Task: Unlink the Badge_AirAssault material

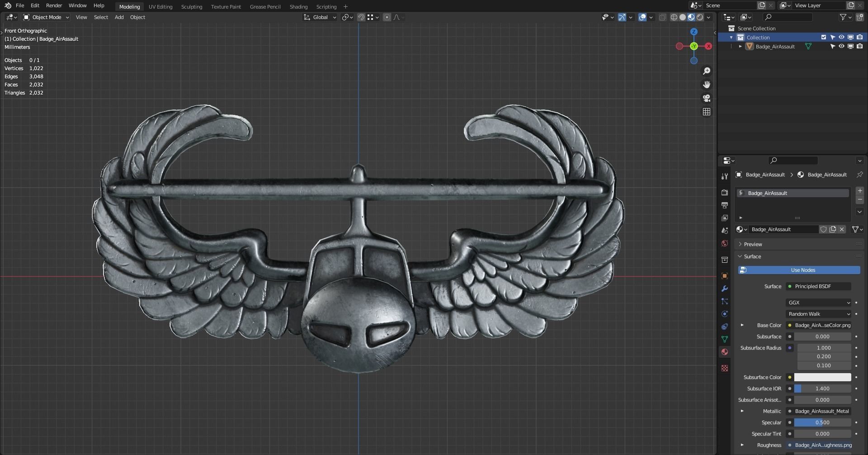Action: pos(842,229)
